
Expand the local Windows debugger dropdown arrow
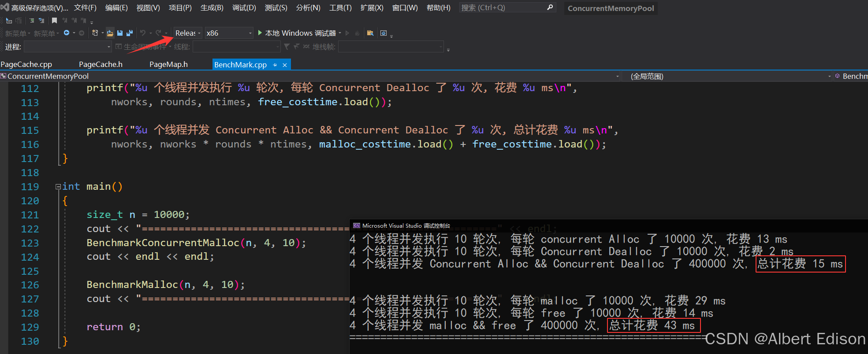pos(340,33)
